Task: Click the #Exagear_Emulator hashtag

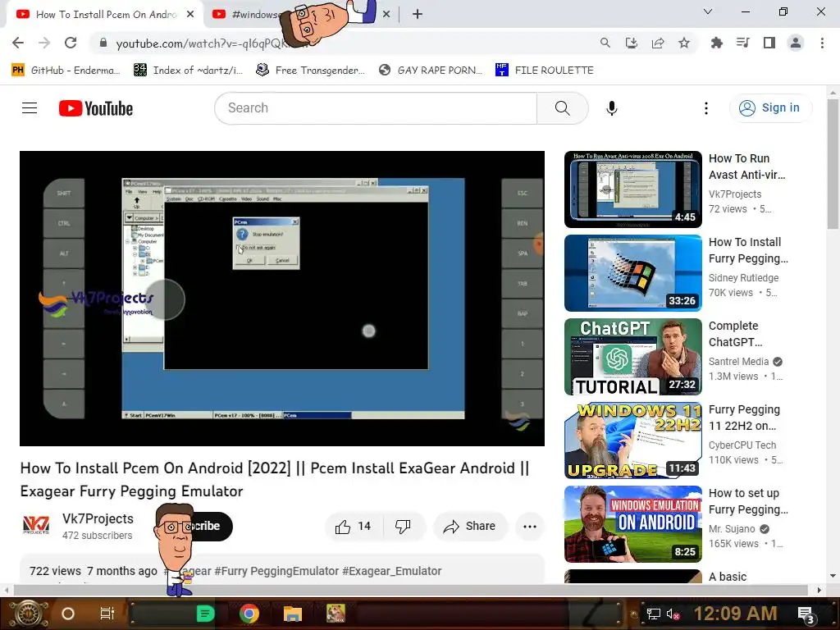Action: [x=392, y=571]
